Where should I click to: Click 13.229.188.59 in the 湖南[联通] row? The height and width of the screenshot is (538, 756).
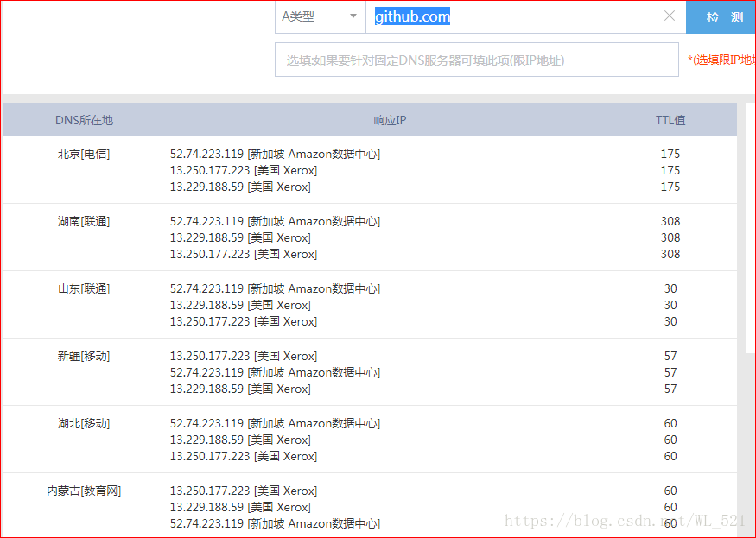pyautogui.click(x=206, y=237)
